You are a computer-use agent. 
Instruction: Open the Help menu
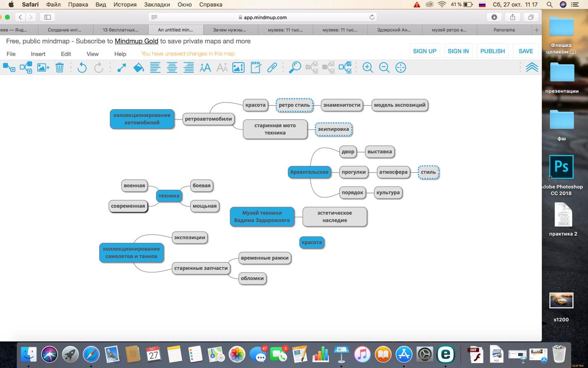coord(120,54)
